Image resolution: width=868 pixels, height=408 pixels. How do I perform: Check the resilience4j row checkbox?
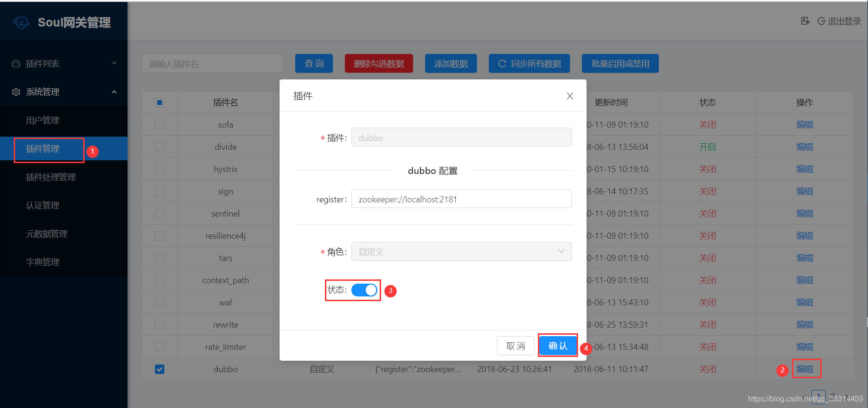click(x=160, y=236)
